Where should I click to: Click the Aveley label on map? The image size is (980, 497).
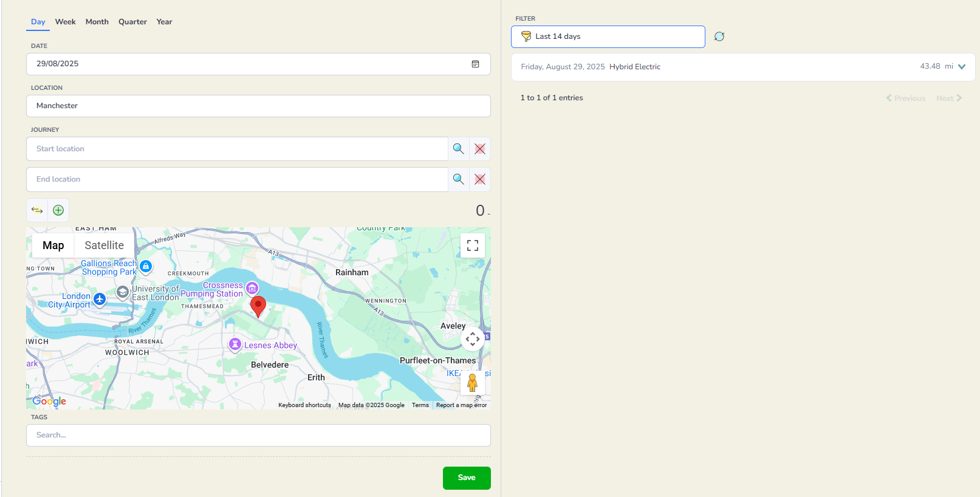(453, 326)
